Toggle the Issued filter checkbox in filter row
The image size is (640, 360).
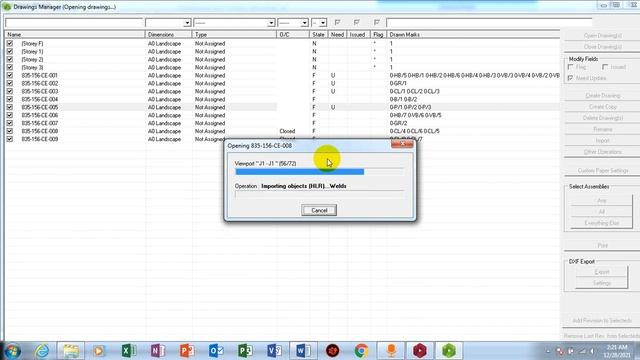click(357, 22)
